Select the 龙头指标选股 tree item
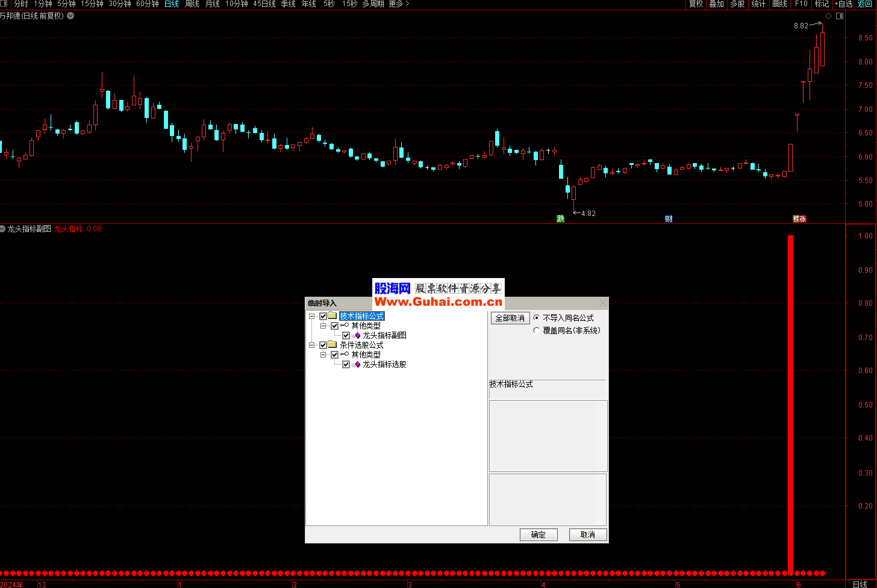 click(x=384, y=364)
